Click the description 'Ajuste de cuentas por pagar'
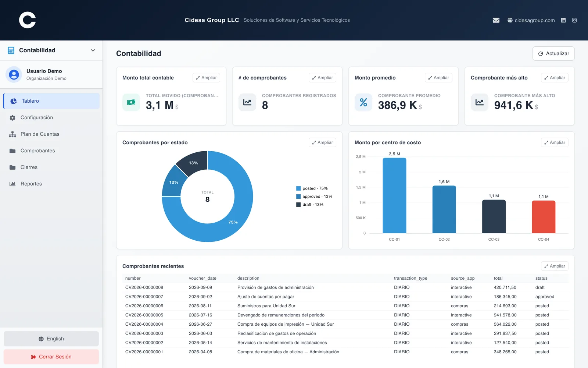This screenshot has width=588, height=368. (x=266, y=297)
